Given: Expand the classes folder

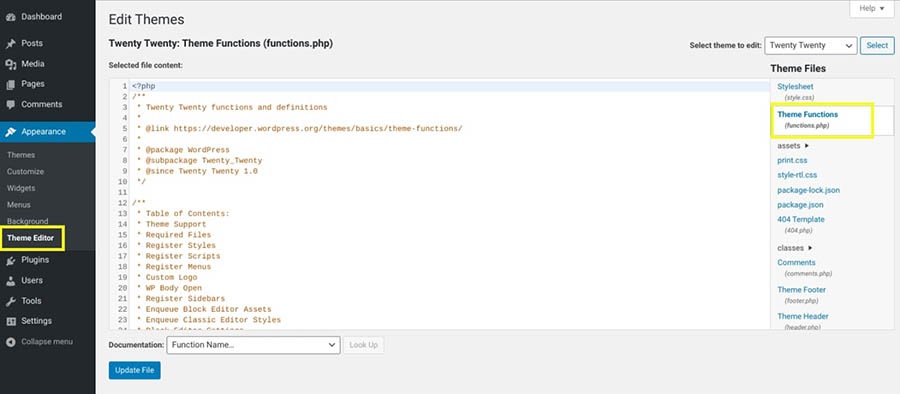Looking at the screenshot, I should (795, 248).
